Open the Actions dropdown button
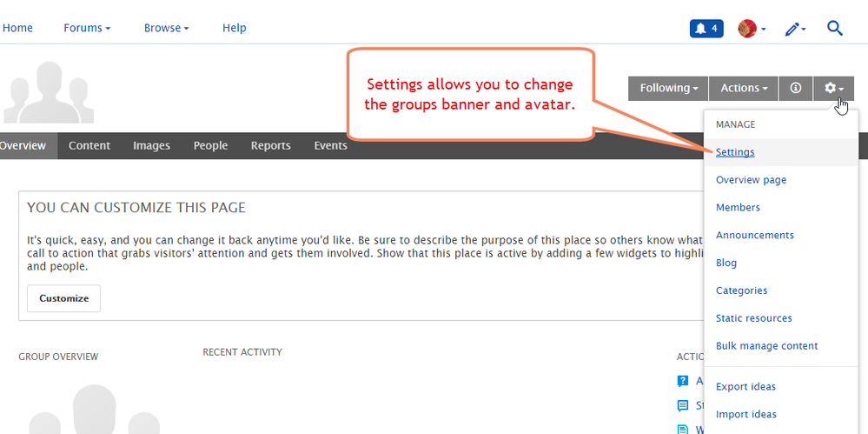868x434 pixels. coord(744,88)
